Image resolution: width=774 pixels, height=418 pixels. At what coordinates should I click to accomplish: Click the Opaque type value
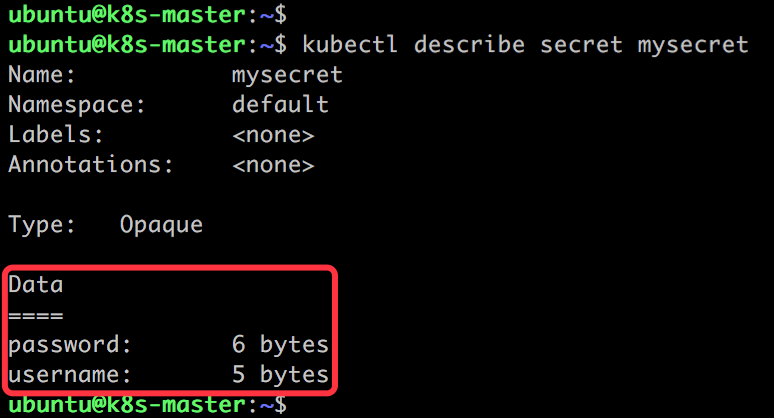click(161, 225)
